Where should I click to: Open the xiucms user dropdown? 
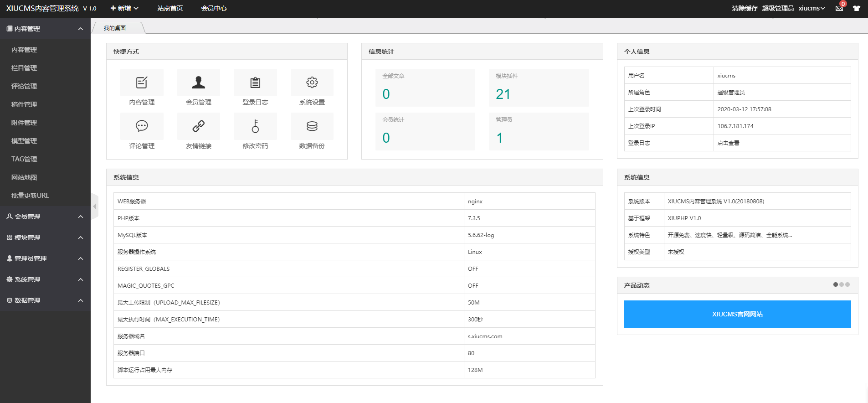tap(812, 8)
